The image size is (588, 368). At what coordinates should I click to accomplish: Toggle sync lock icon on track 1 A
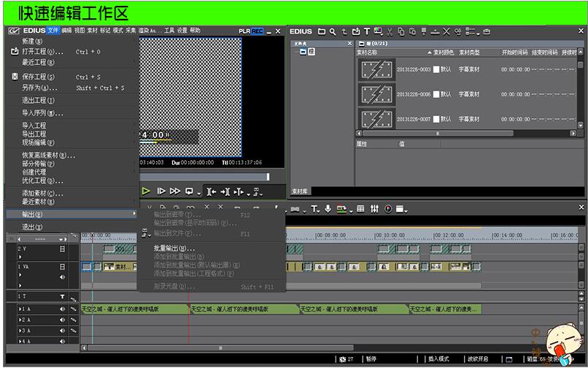click(x=74, y=309)
